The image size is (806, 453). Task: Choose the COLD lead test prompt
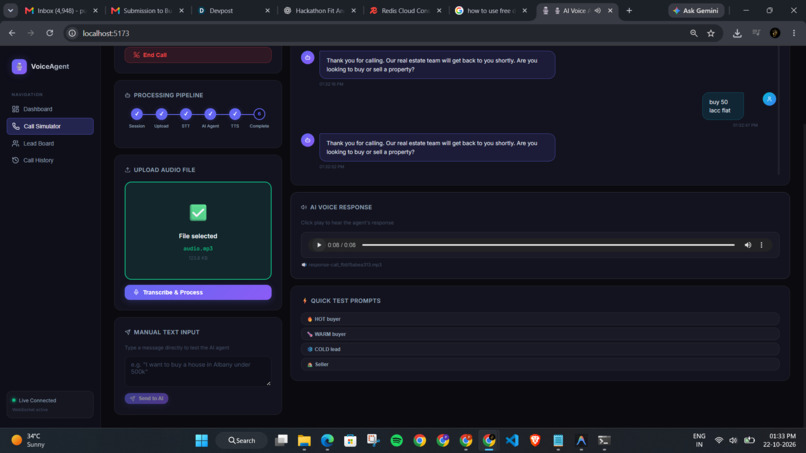pyautogui.click(x=540, y=349)
